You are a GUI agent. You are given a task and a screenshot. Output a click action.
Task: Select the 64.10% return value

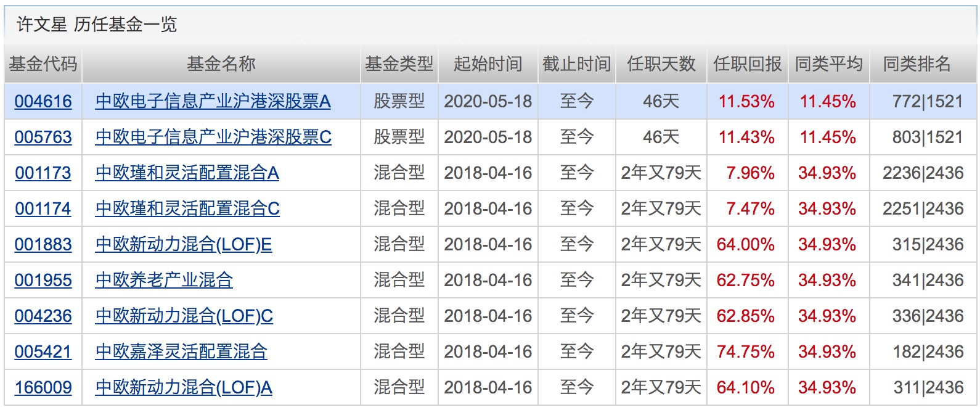click(746, 387)
